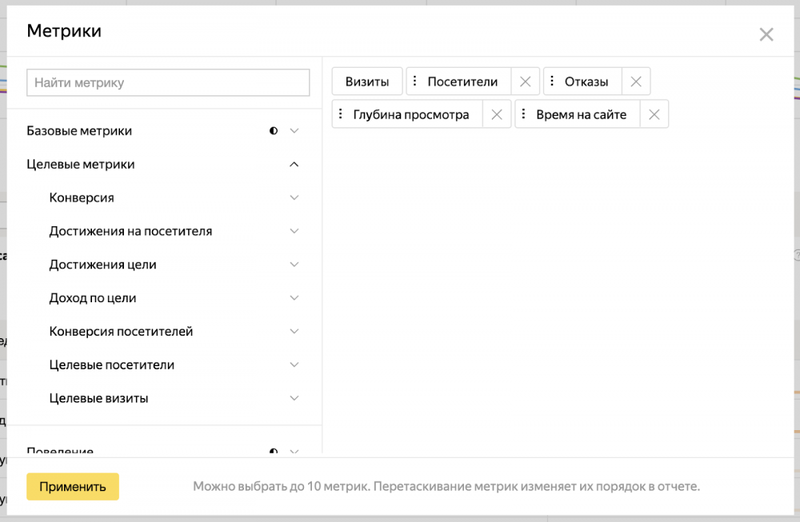Viewport: 800px width, 522px height.
Task: Click the Применить button
Action: pyautogui.click(x=72, y=487)
